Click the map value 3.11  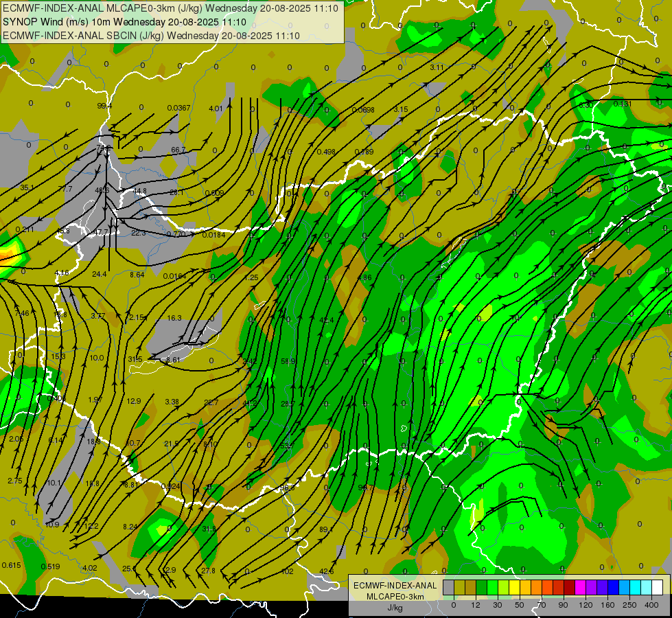click(437, 67)
